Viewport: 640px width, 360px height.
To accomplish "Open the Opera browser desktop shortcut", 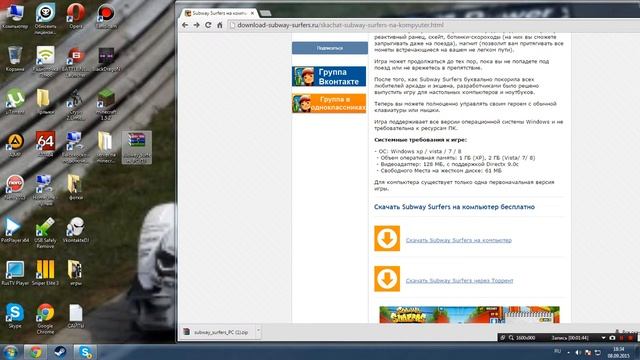I will tap(76, 16).
